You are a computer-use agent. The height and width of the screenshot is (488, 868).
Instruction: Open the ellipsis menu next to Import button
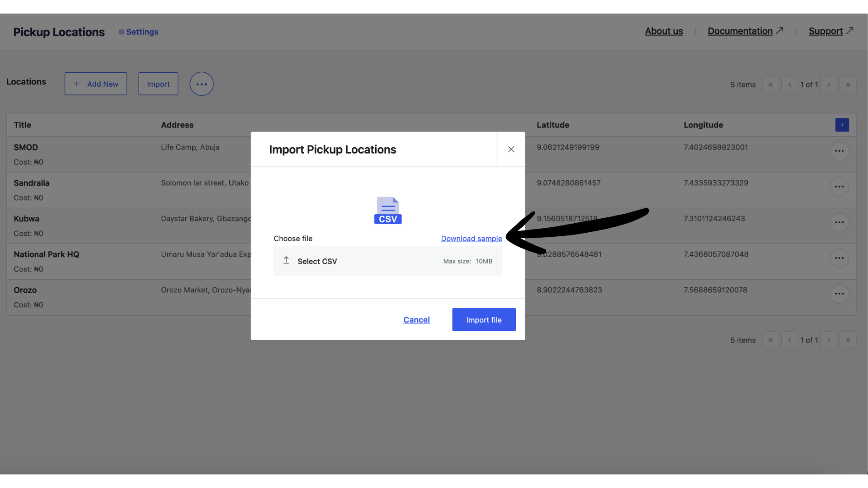coord(201,84)
